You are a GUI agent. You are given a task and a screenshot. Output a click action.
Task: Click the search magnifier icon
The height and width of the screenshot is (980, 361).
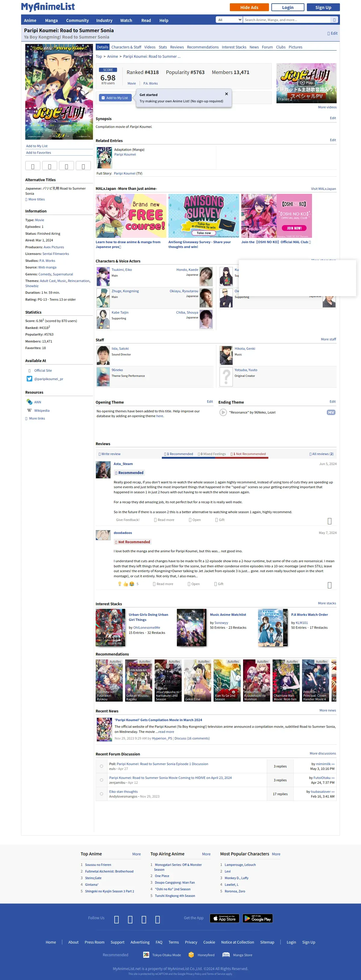point(334,20)
